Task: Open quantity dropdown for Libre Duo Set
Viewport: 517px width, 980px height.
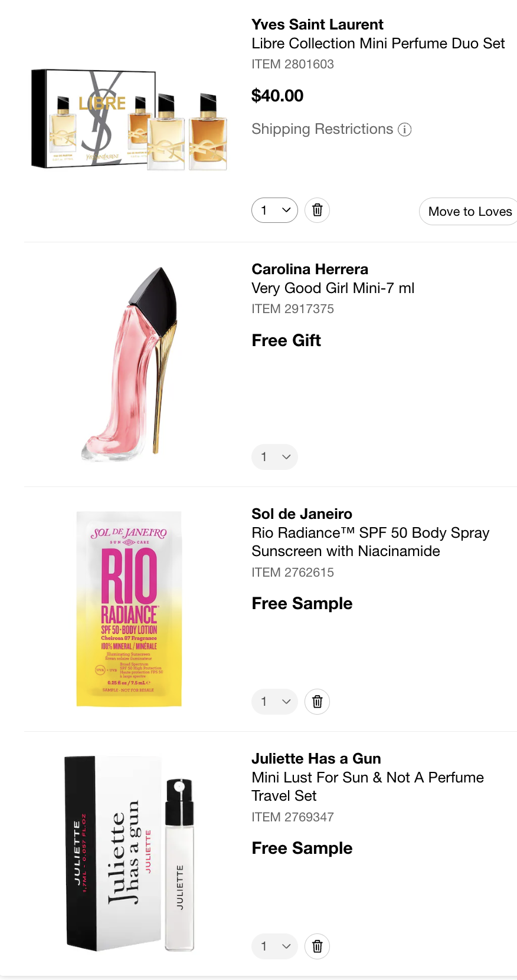Action: click(274, 210)
